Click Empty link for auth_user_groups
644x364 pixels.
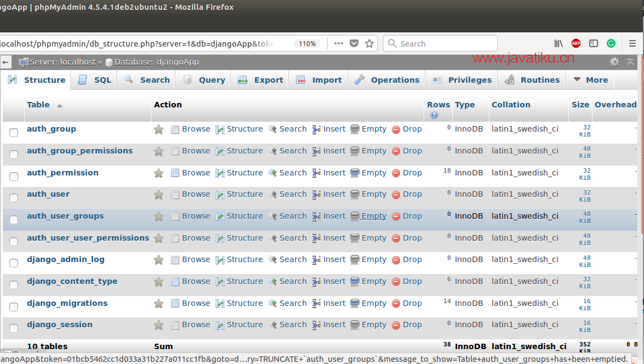[374, 216]
